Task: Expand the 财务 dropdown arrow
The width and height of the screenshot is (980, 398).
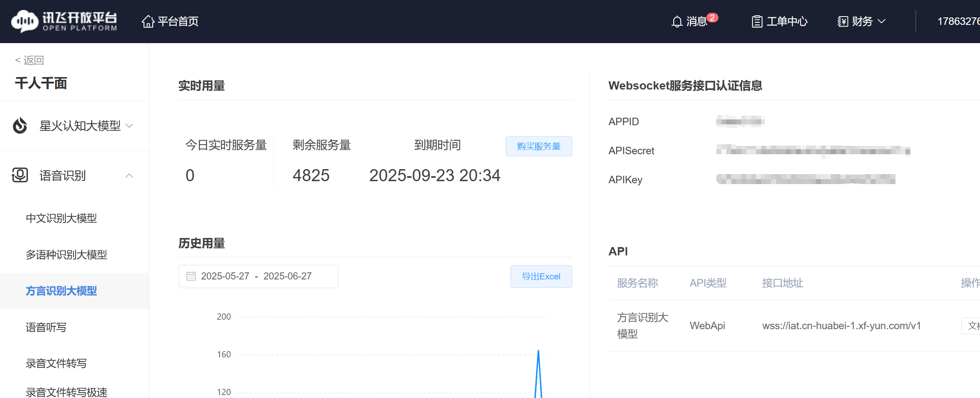Action: click(882, 21)
